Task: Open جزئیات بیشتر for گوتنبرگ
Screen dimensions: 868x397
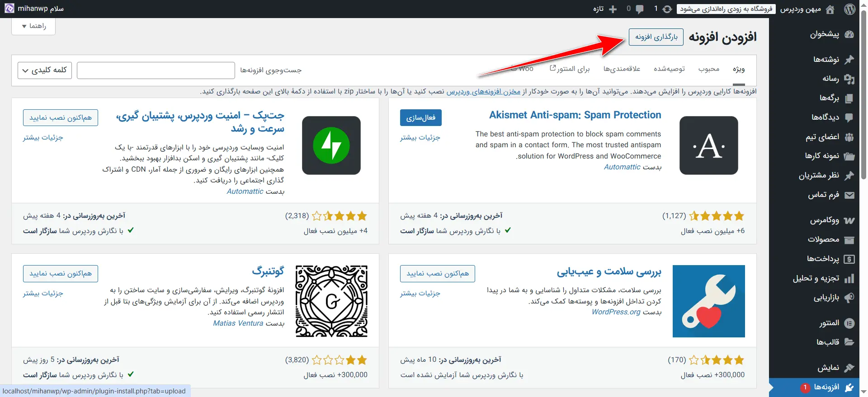Action: tap(43, 293)
